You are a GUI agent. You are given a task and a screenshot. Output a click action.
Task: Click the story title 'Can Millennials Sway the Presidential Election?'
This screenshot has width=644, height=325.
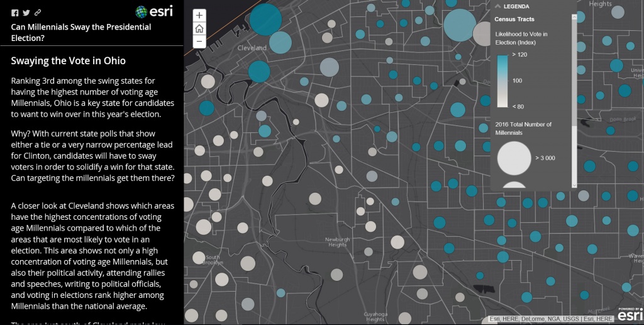tap(81, 33)
